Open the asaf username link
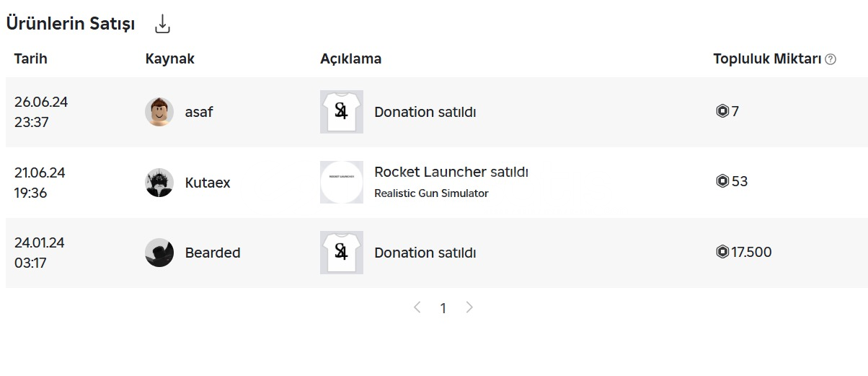Image resolution: width=868 pixels, height=376 pixels. pos(199,112)
